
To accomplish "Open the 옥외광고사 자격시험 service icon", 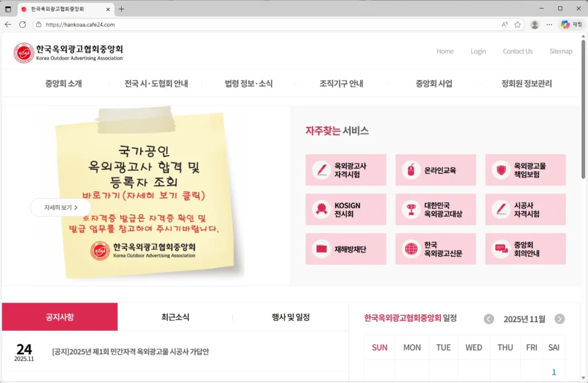I will 346,169.
